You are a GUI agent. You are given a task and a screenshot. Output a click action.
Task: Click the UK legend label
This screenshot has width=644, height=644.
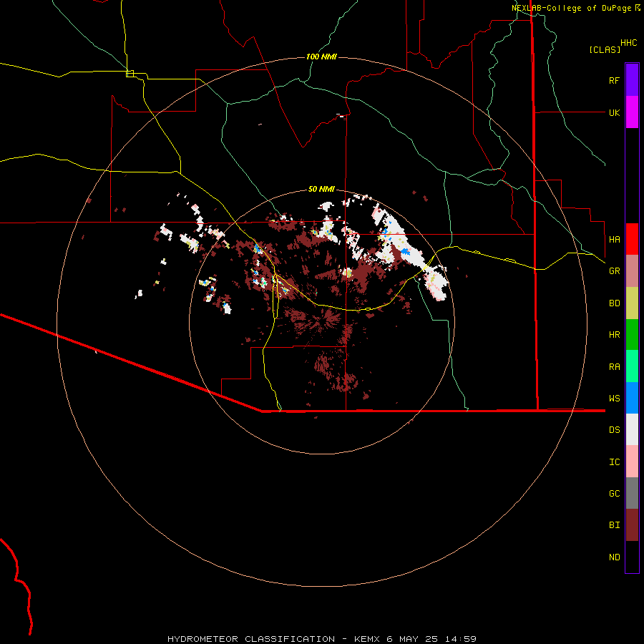[x=614, y=112]
